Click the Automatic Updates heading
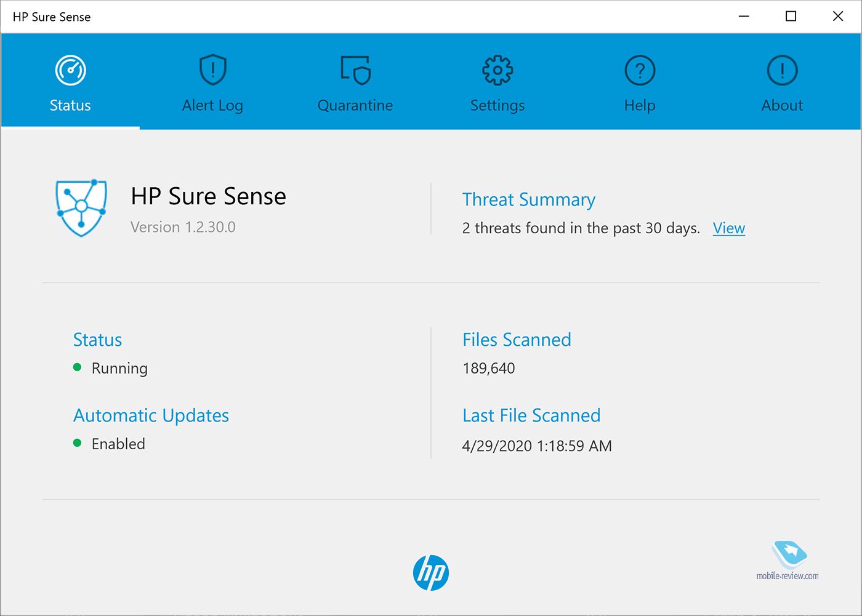The width and height of the screenshot is (862, 616). tap(151, 416)
